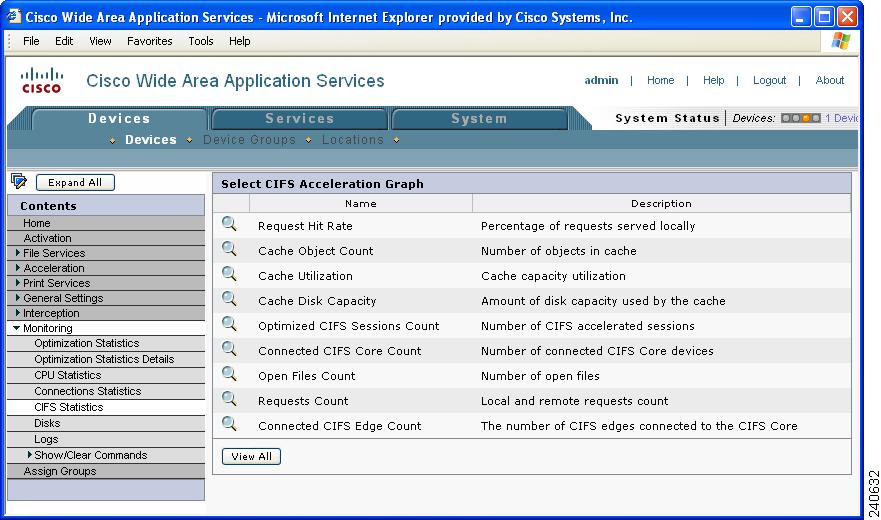The height and width of the screenshot is (520, 881).
Task: Click the device status indicator squares
Action: pos(801,118)
